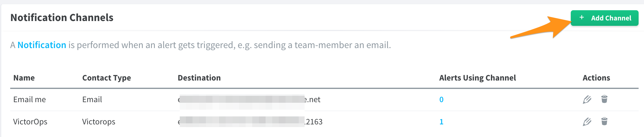Click the Destination column header
The image size is (644, 137).
pyautogui.click(x=199, y=78)
